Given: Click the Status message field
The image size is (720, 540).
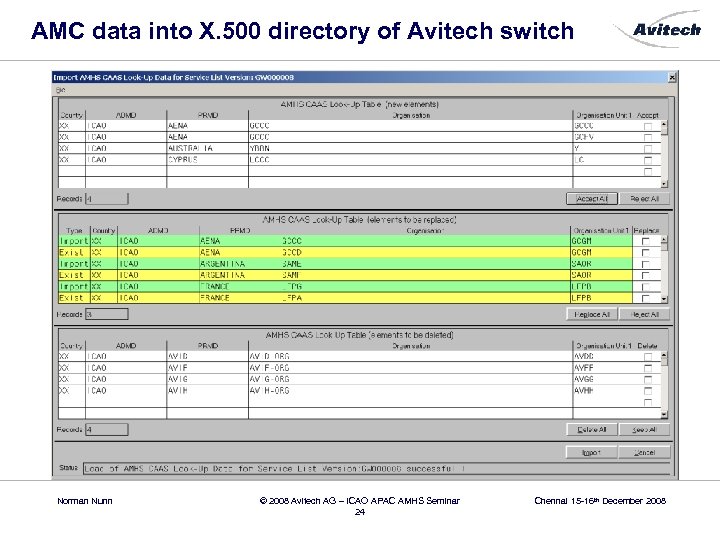Looking at the screenshot, I should coord(377,469).
